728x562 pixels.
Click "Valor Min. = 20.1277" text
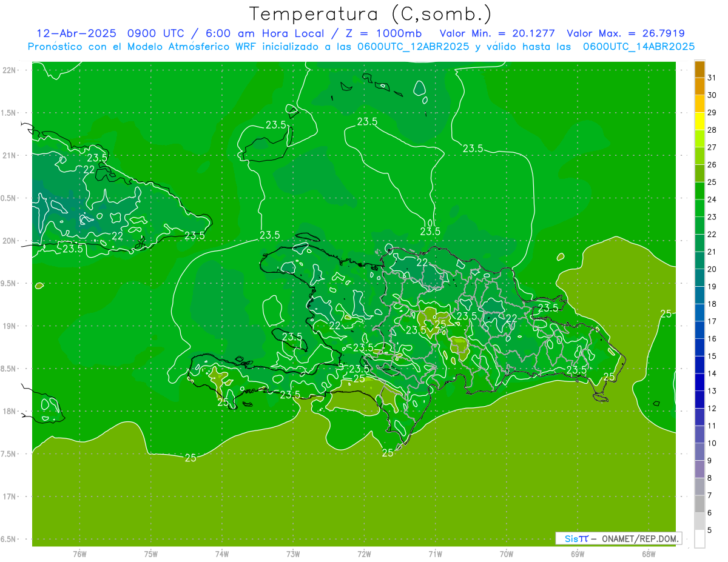click(497, 33)
